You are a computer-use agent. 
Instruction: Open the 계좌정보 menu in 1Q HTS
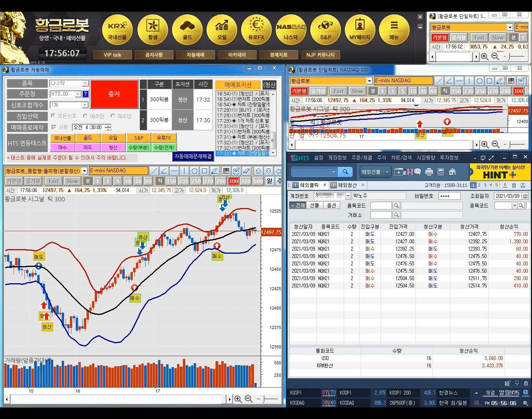click(337, 158)
